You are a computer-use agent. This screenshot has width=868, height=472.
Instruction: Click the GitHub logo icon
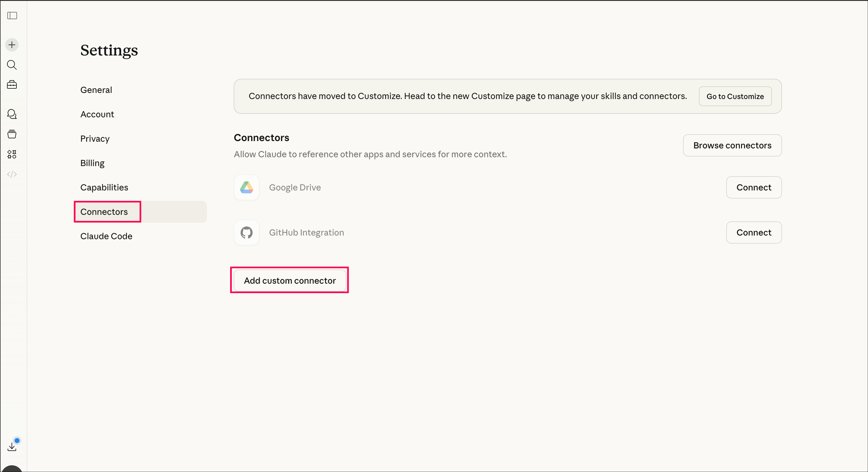[246, 232]
